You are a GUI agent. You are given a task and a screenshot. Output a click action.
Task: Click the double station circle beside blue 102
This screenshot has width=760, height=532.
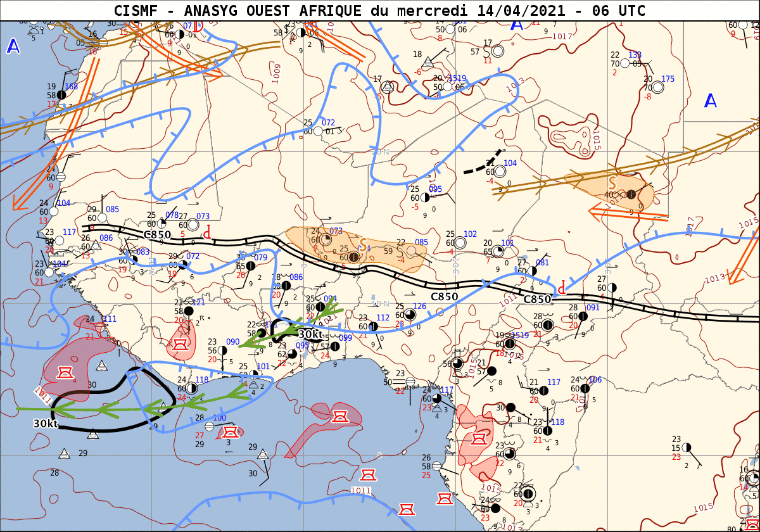click(460, 243)
